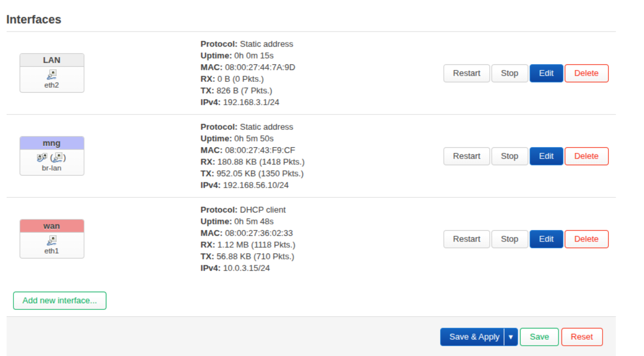Stop the LAN interface
Viewport: 644px width, 356px height.
tap(509, 73)
